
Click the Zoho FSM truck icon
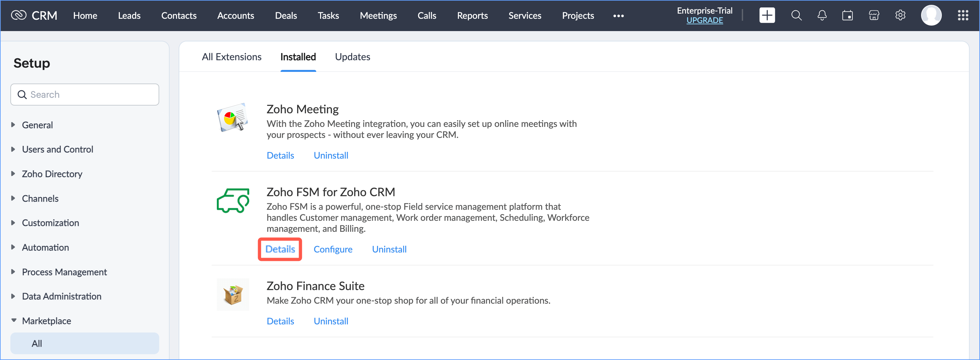pyautogui.click(x=233, y=200)
